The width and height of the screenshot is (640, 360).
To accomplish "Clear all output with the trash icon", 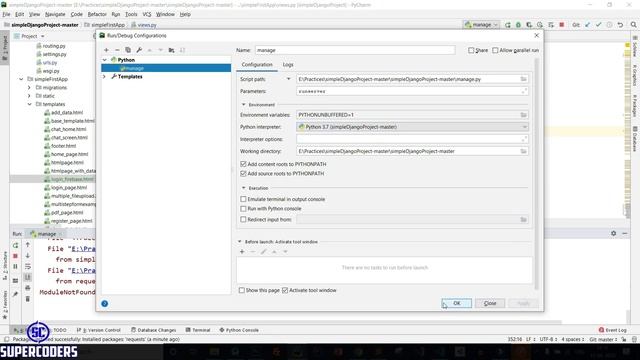I will point(28,299).
